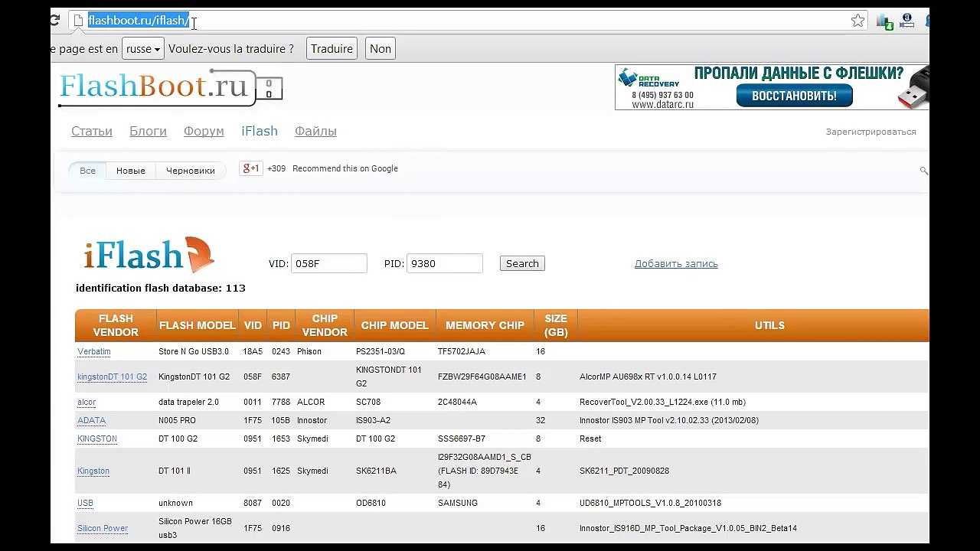Click the 'TF5702JAJA' memory chip cell

pos(461,351)
